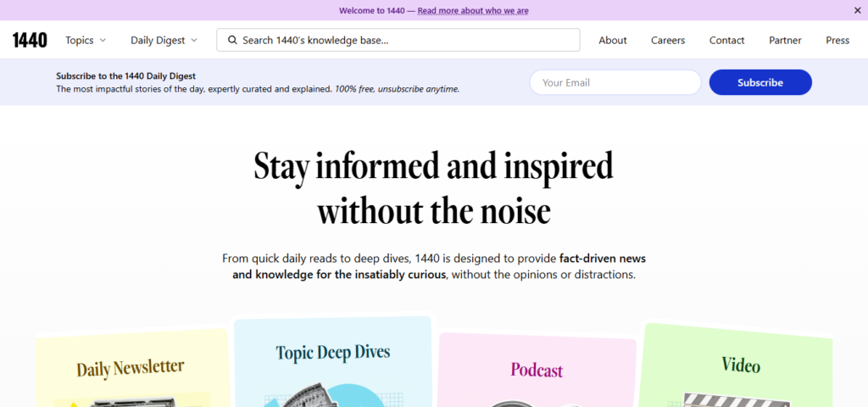Click the 1440 logo
The image size is (868, 407).
(30, 40)
